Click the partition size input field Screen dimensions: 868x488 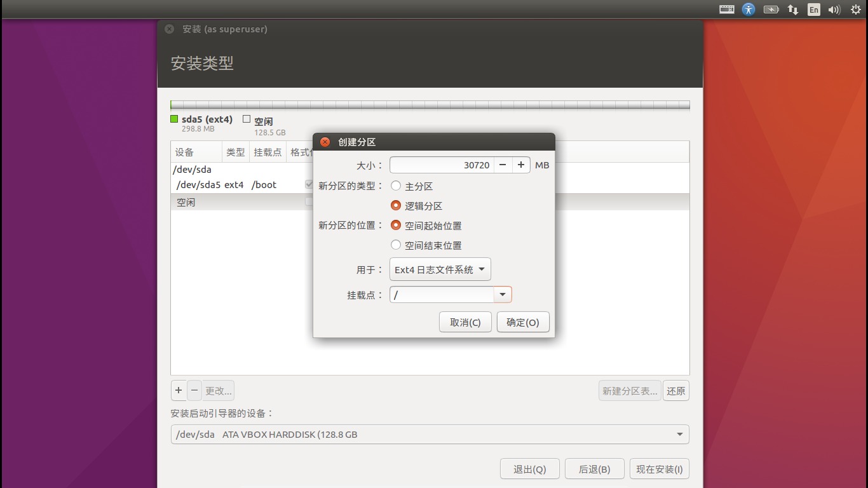coord(442,165)
